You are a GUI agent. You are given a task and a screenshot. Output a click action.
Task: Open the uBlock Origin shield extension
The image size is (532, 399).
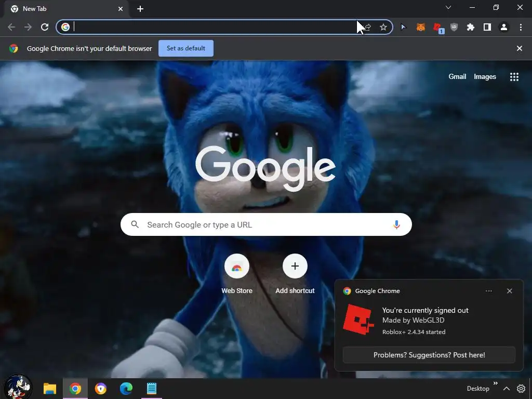coord(454,27)
